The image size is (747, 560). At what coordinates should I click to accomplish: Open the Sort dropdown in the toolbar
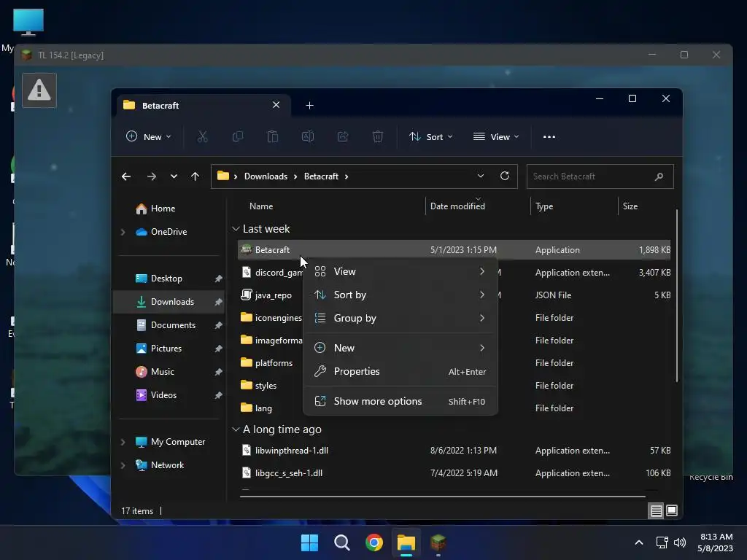coord(430,137)
